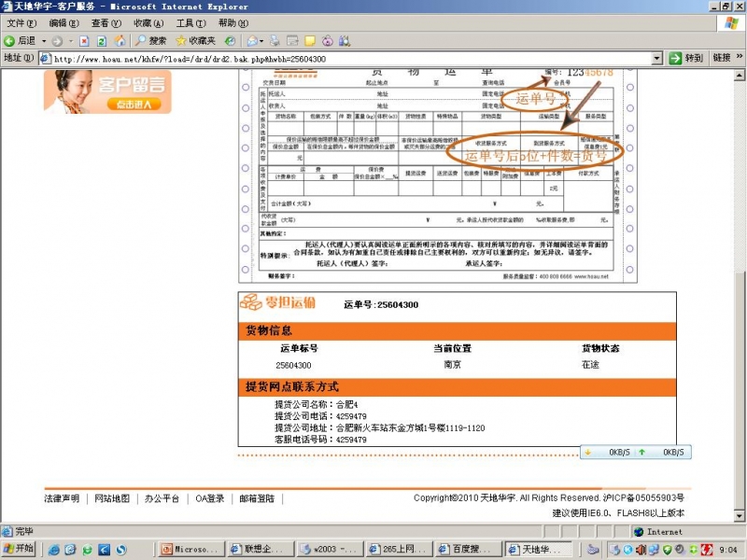The height and width of the screenshot is (560, 747).
Task: Open the 查看 (View) menu
Action: point(106,22)
